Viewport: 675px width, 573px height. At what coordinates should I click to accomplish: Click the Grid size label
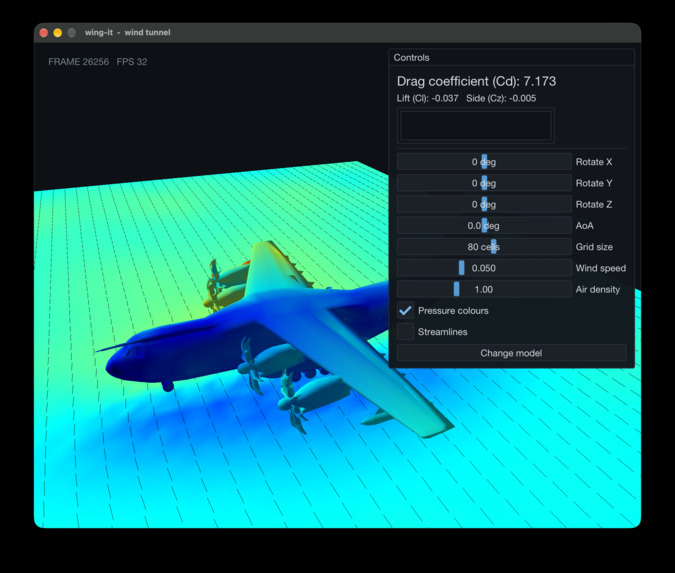point(594,247)
